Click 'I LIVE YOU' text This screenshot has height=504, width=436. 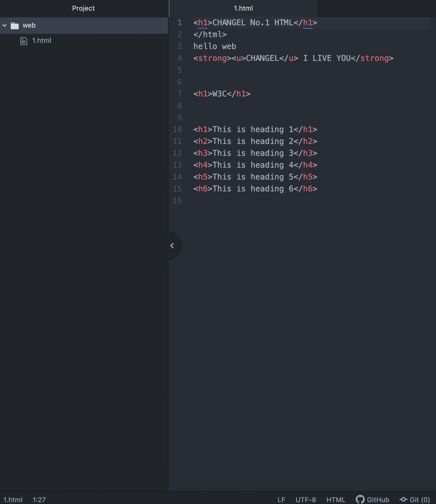[x=327, y=58]
